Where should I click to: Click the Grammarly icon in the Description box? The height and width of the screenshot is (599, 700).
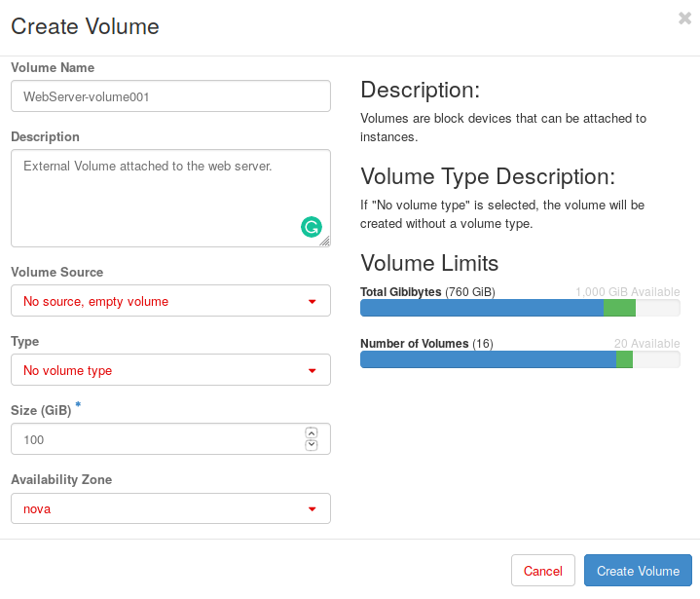311,228
